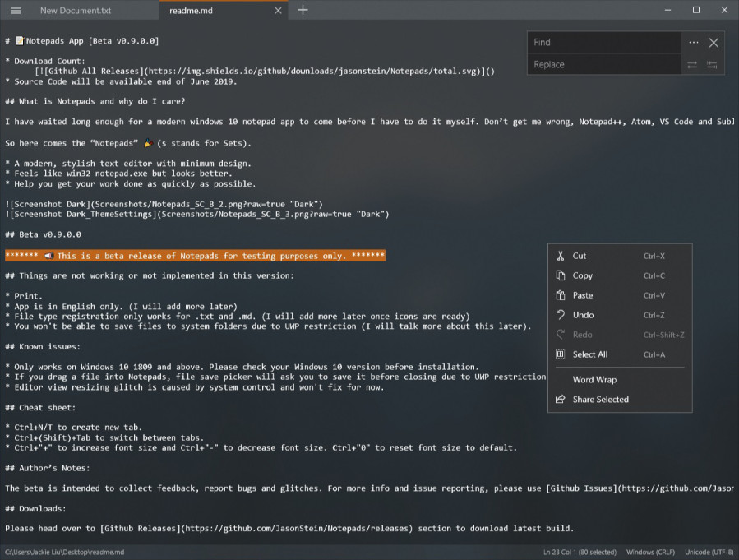The image size is (739, 560).
Task: Focus the Replace input field
Action: (605, 65)
